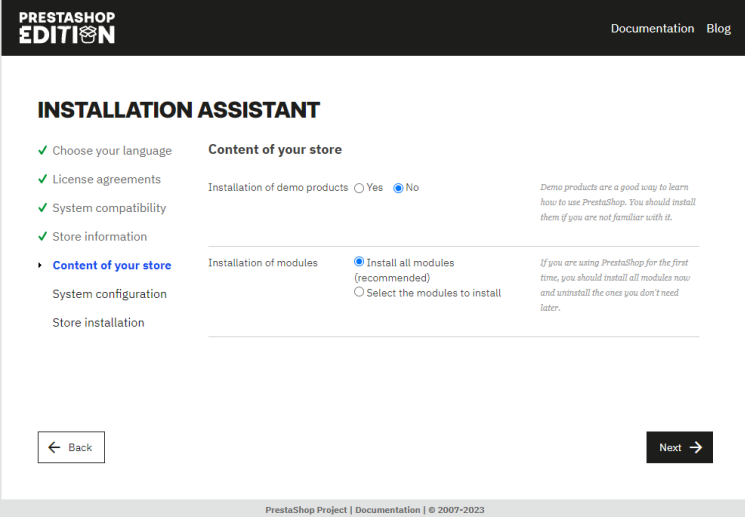Click the PrestaShop Project footer link

pyautogui.click(x=306, y=510)
